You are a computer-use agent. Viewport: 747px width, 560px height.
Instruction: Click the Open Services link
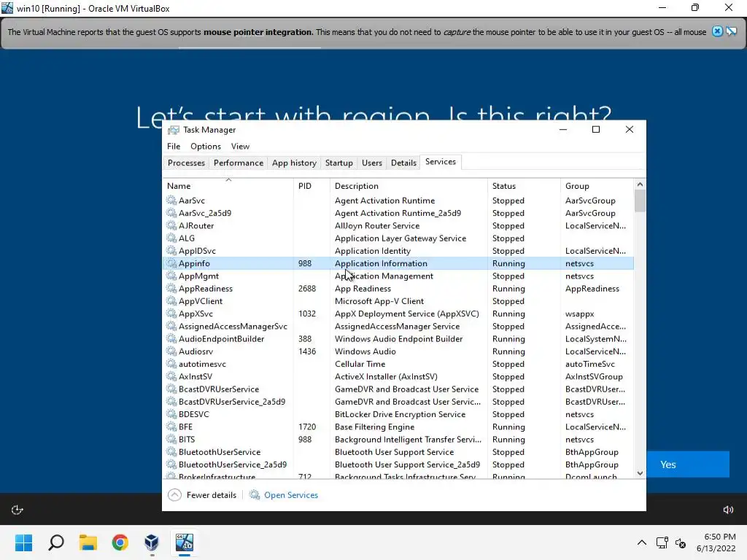click(290, 495)
